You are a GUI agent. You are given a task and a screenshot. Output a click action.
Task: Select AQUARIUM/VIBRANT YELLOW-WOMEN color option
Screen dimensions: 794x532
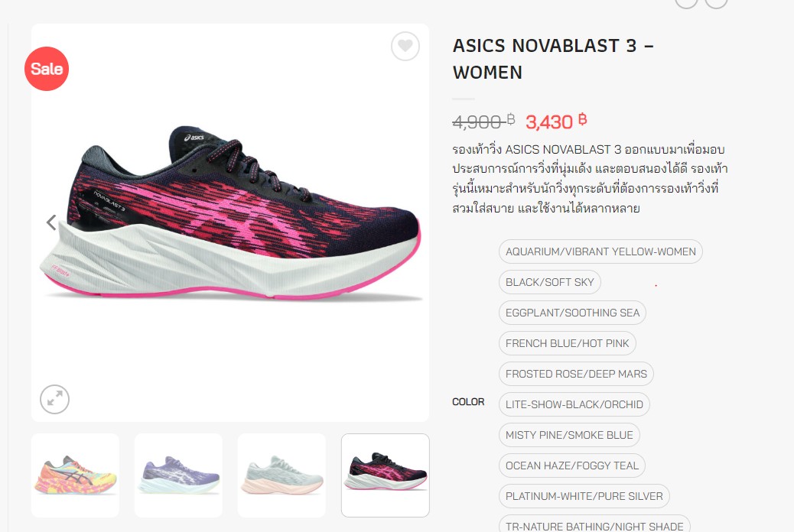pos(600,251)
